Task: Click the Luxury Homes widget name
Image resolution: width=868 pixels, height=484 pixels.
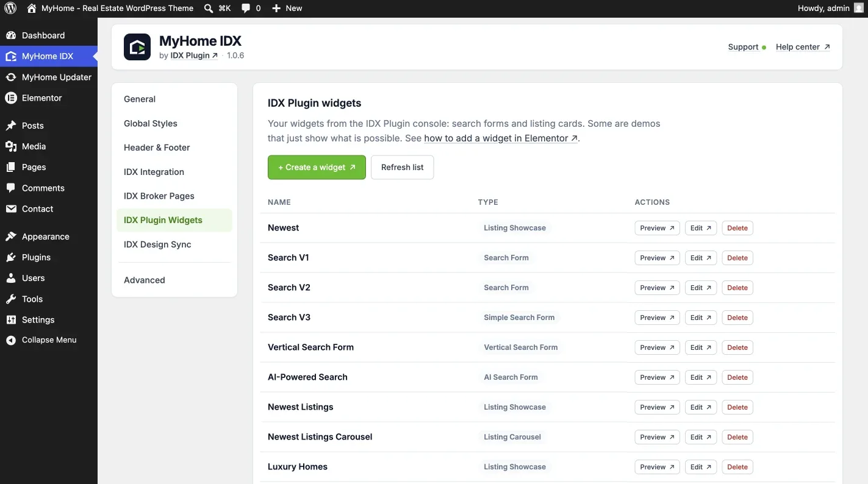Action: point(298,467)
